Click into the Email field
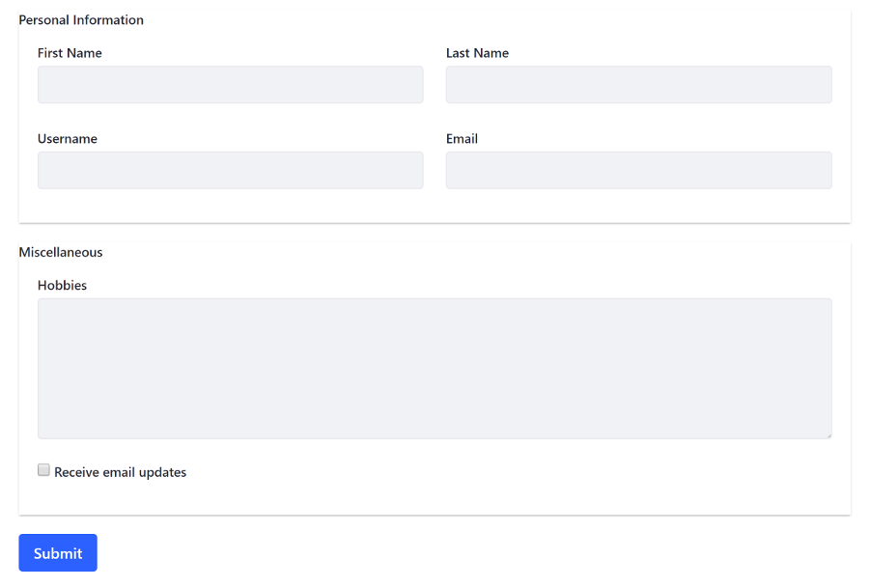 pyautogui.click(x=638, y=171)
